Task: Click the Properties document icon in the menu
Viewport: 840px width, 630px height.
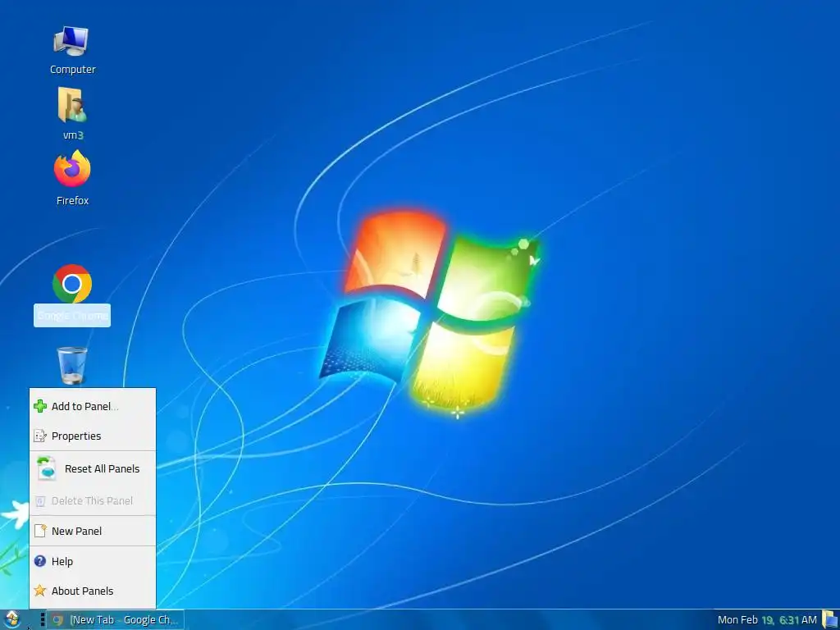Action: 40,436
